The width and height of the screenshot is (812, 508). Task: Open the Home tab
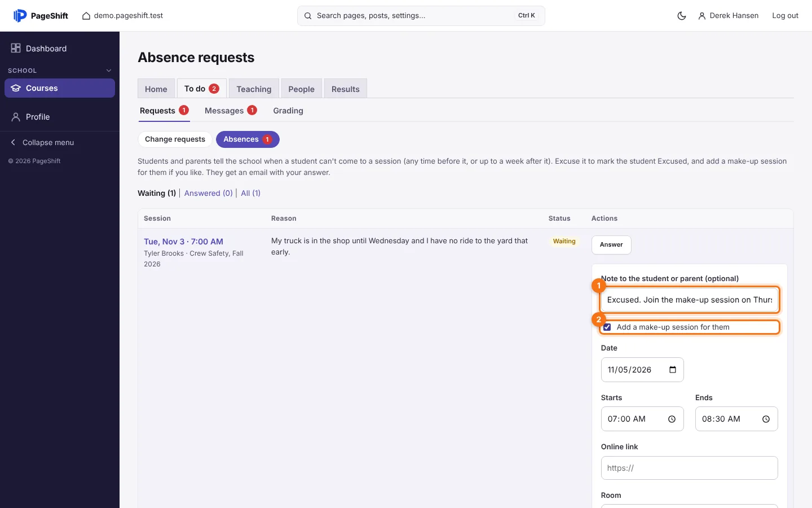156,89
